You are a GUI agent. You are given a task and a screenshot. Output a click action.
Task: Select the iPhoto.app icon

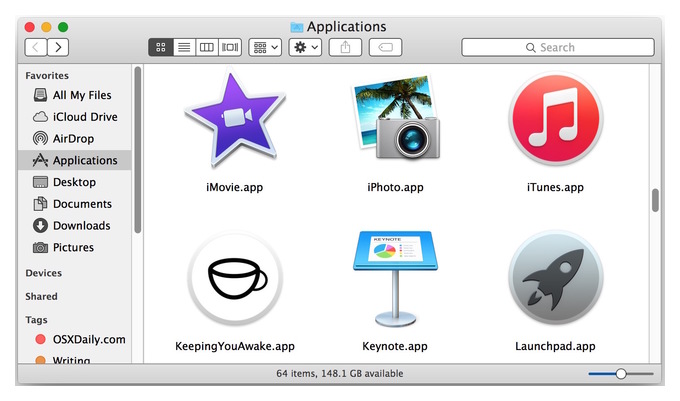pyautogui.click(x=395, y=117)
